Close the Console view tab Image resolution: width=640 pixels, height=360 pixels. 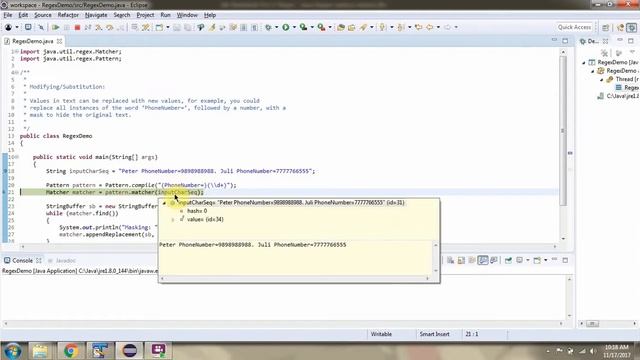pos(39,260)
